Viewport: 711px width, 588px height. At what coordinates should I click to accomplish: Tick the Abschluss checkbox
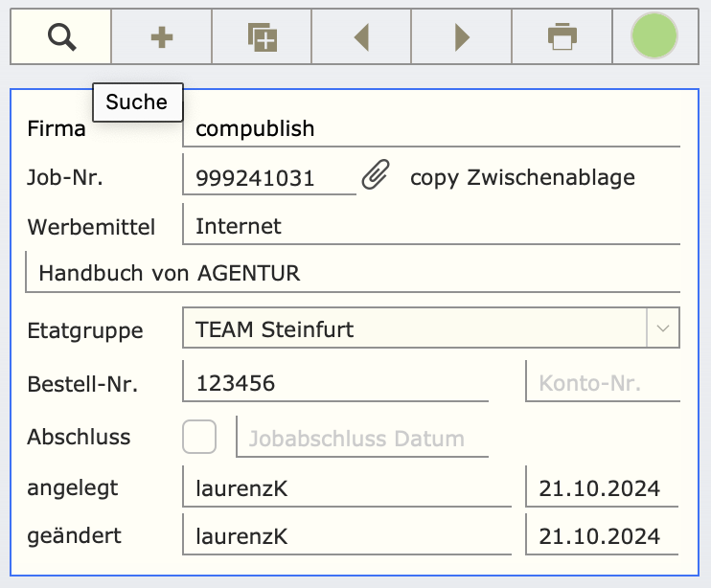point(199,437)
